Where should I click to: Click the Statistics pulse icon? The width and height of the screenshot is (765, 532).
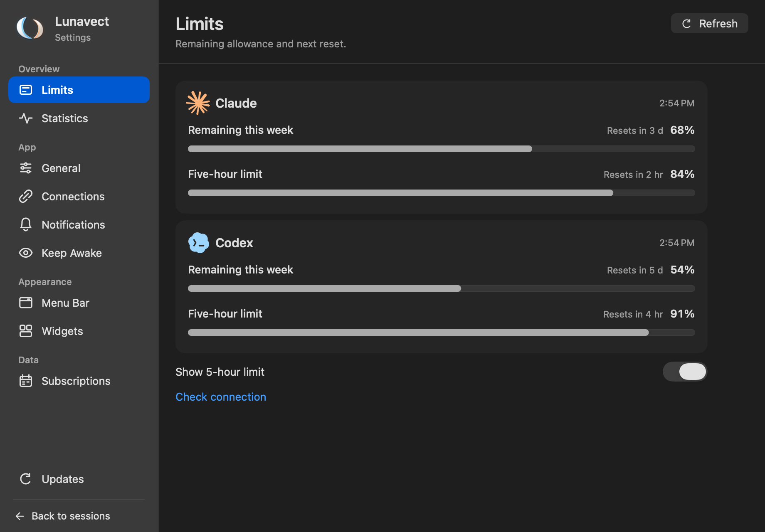[26, 118]
